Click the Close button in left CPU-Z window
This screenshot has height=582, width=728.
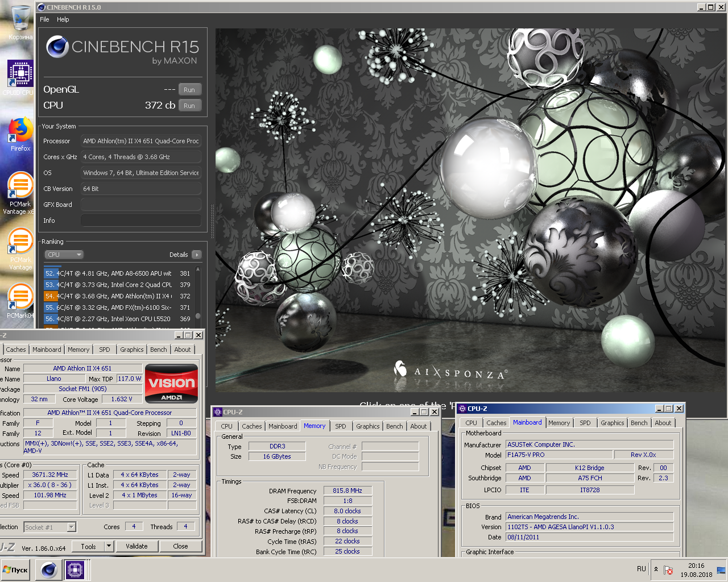pyautogui.click(x=180, y=546)
